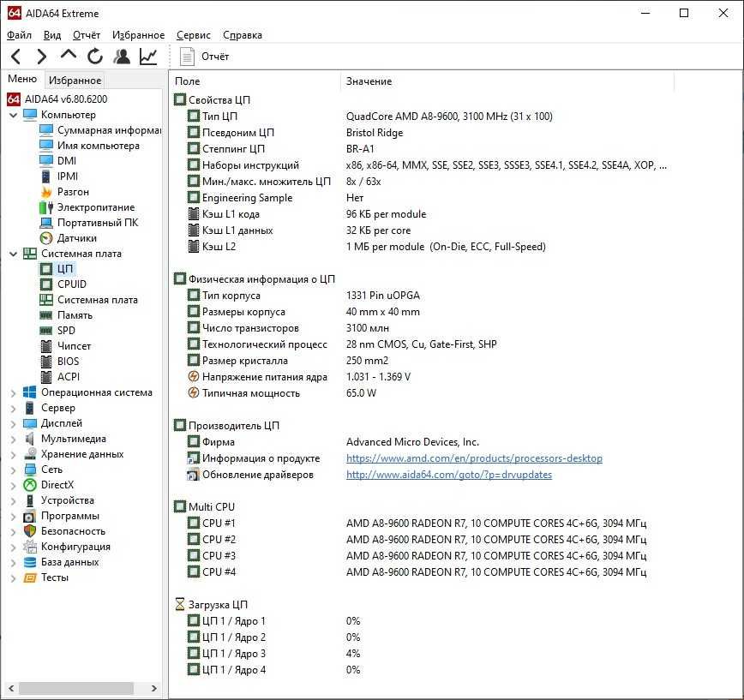Image resolution: width=744 pixels, height=700 pixels.
Task: Click the Программы icon
Action: click(29, 516)
